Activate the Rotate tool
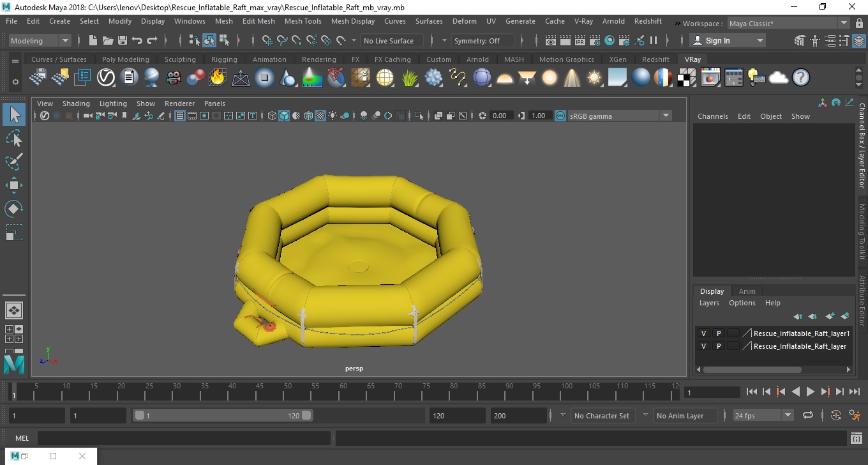This screenshot has height=465, width=868. point(14,209)
